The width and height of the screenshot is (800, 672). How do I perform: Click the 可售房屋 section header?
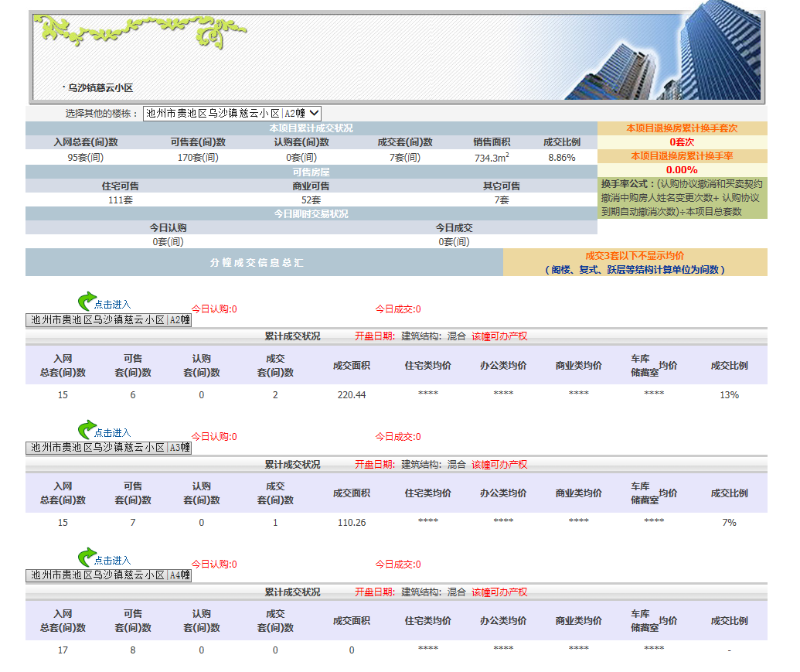(311, 172)
